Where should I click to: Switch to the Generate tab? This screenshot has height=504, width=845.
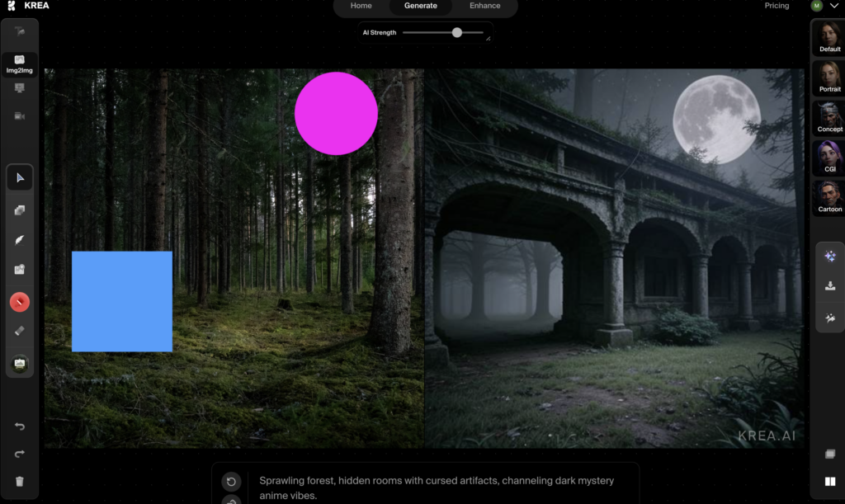420,6
